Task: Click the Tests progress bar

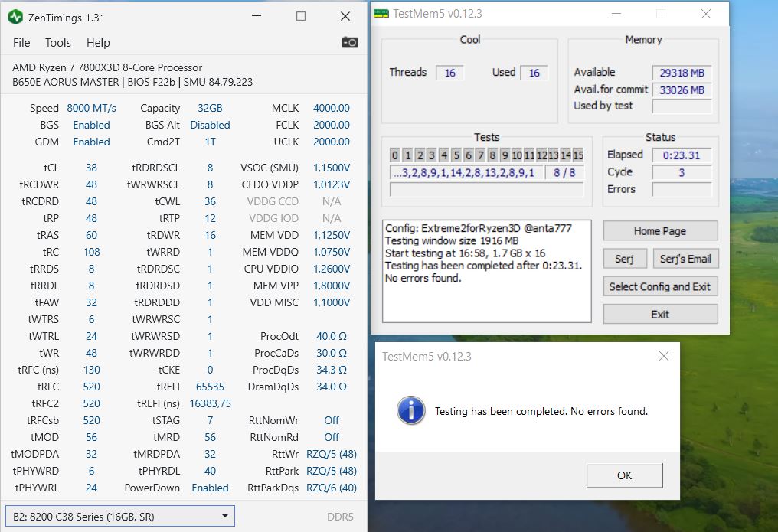Action: click(486, 189)
